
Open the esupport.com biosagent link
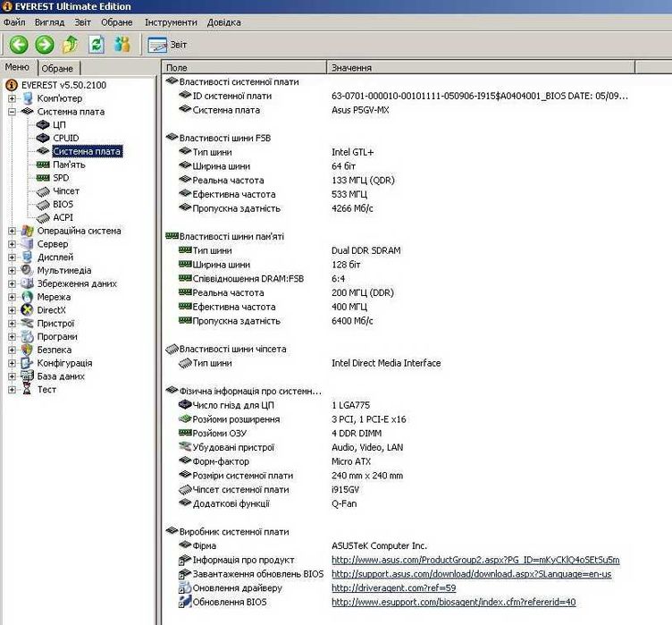tap(453, 602)
